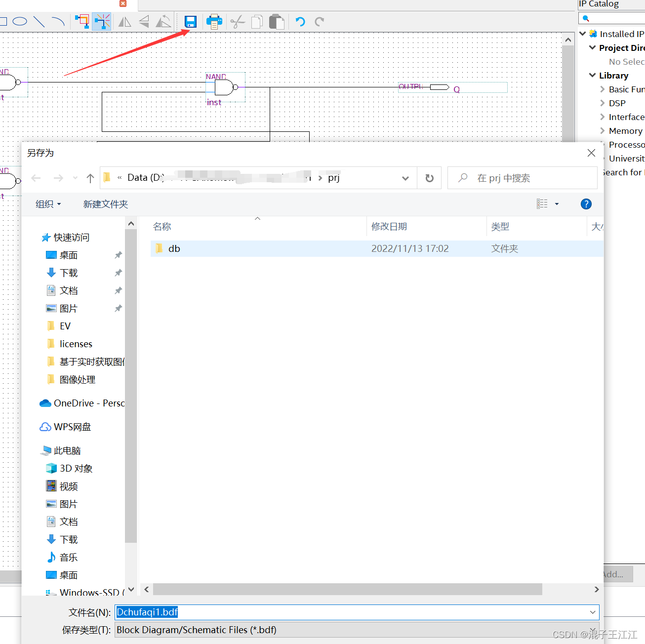The width and height of the screenshot is (645, 644).
Task: Refresh the prj folder view
Action: [430, 178]
